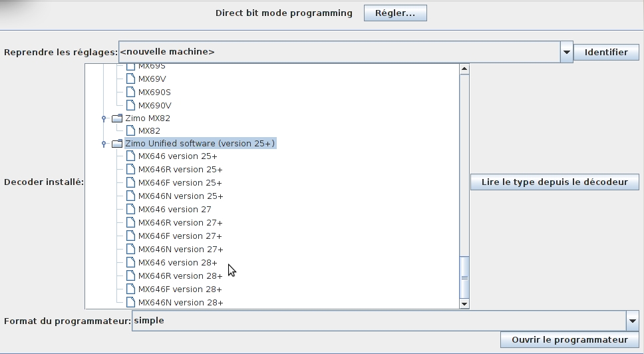
Task: Select MX646 version 28+ entry
Action: 178,262
